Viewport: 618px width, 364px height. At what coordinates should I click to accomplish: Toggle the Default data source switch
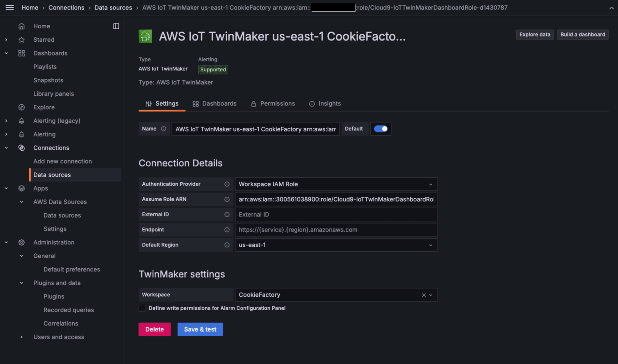tap(381, 129)
